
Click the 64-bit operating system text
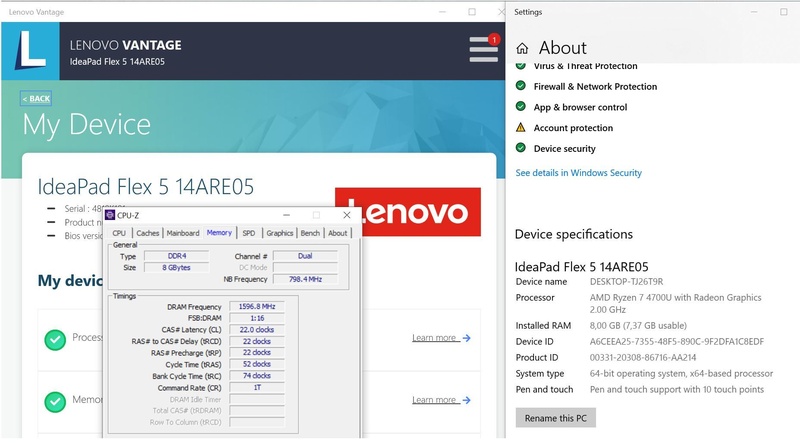point(682,374)
